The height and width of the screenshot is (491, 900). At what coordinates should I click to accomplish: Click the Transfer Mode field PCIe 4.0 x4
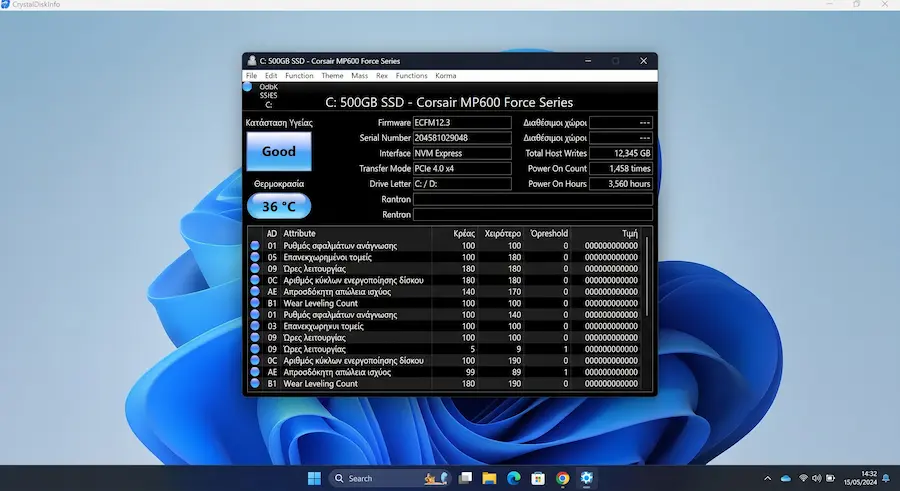pos(462,168)
